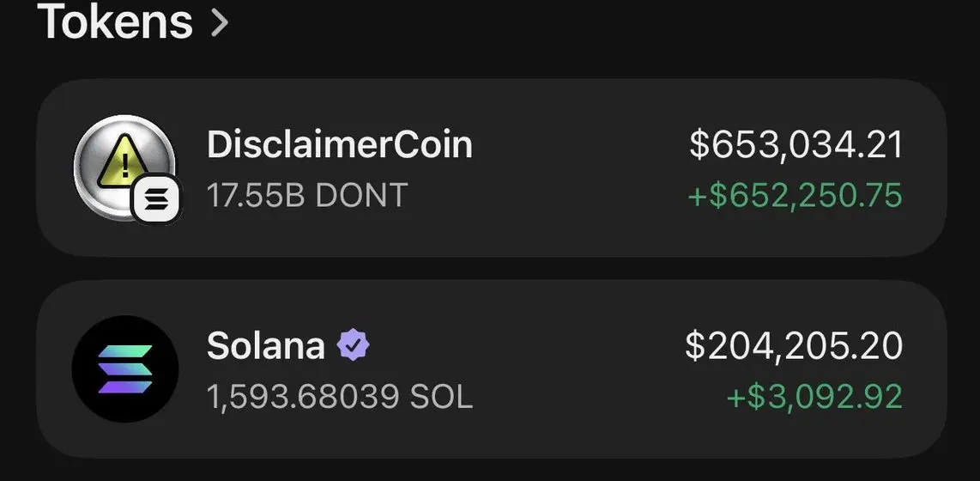Select the Solana token name
980x481 pixels.
[x=266, y=346]
